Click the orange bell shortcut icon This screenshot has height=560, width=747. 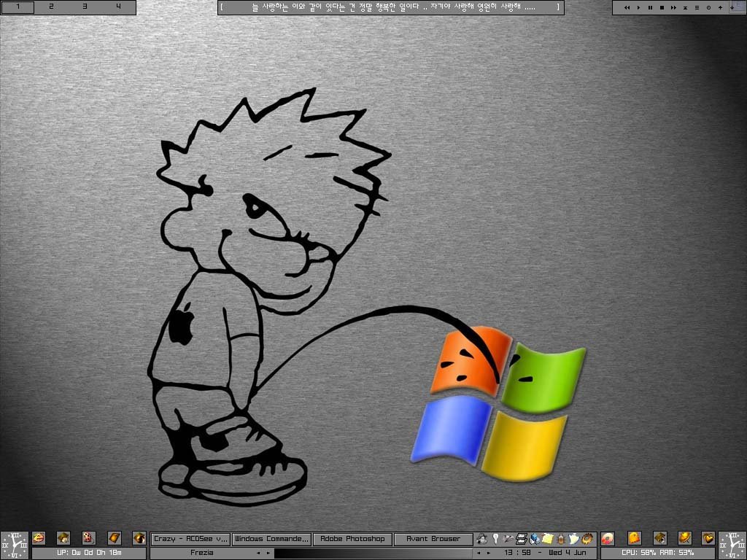pyautogui.click(x=634, y=538)
